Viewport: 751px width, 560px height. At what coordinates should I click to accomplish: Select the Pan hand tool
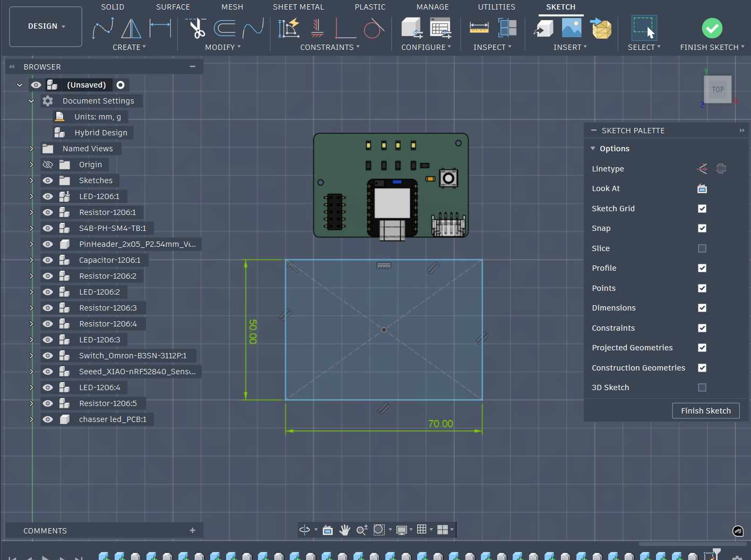[345, 530]
